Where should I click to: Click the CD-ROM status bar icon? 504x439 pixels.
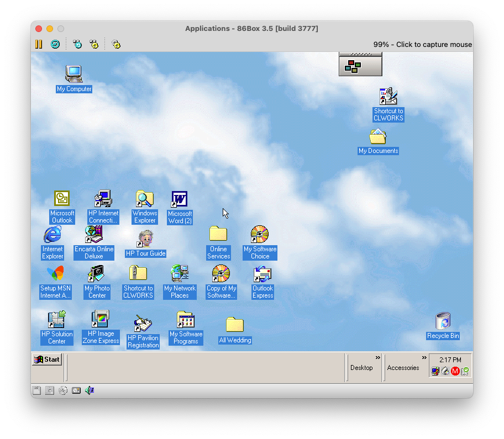tap(63, 390)
